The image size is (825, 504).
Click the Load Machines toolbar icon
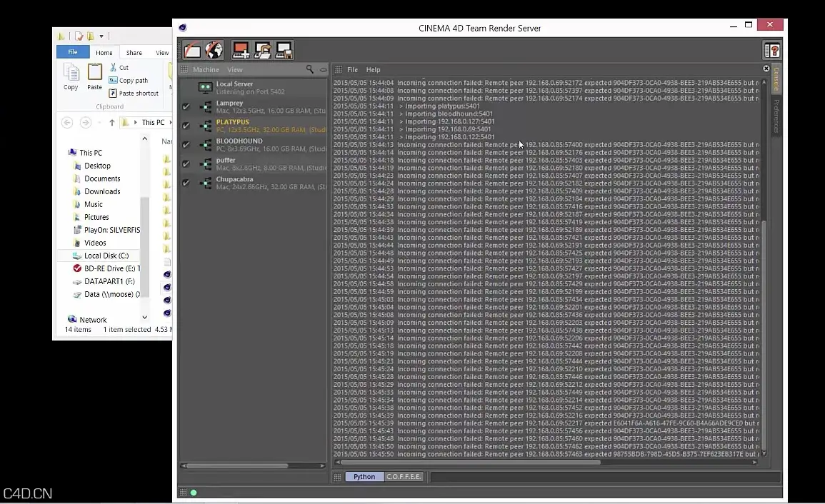[263, 50]
